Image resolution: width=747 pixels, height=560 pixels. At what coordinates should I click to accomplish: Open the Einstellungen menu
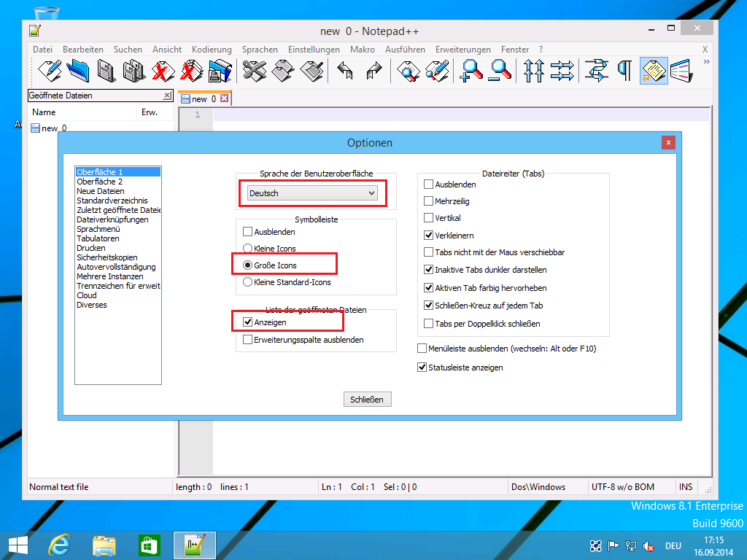[x=314, y=50]
